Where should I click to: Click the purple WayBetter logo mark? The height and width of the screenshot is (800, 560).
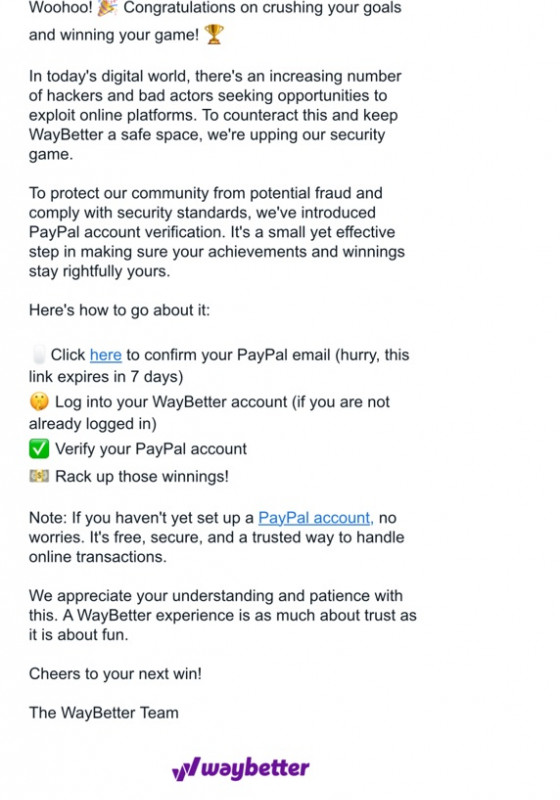point(185,769)
